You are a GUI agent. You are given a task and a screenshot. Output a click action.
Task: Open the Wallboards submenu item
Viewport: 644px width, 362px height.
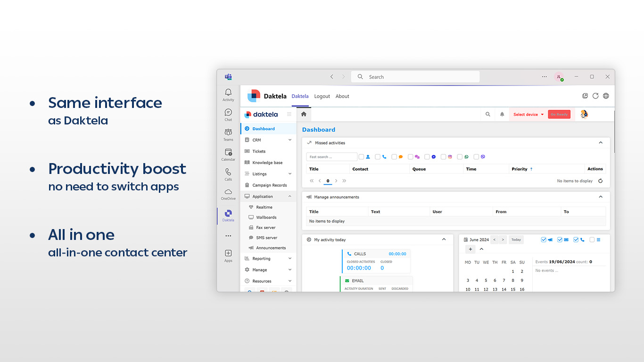[x=268, y=217]
